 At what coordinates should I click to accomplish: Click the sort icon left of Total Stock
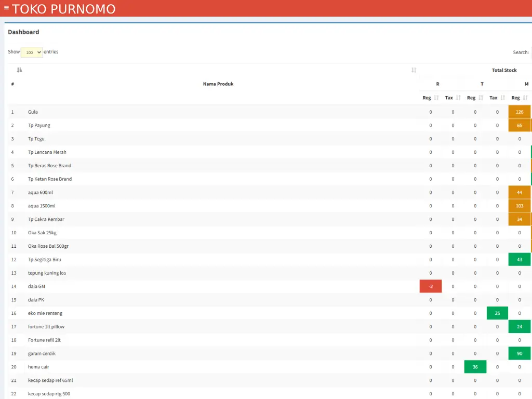(x=414, y=70)
